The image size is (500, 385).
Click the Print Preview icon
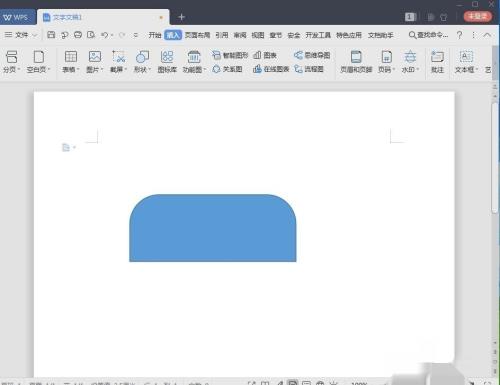[x=91, y=35]
